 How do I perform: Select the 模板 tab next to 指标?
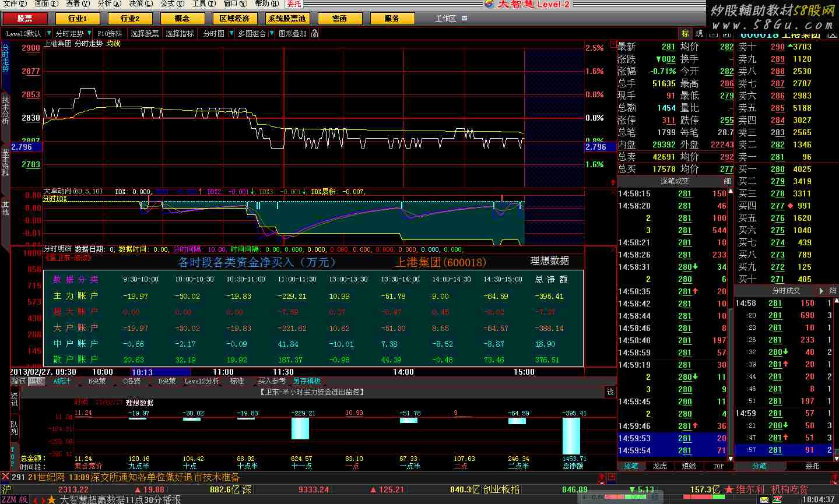tap(36, 381)
